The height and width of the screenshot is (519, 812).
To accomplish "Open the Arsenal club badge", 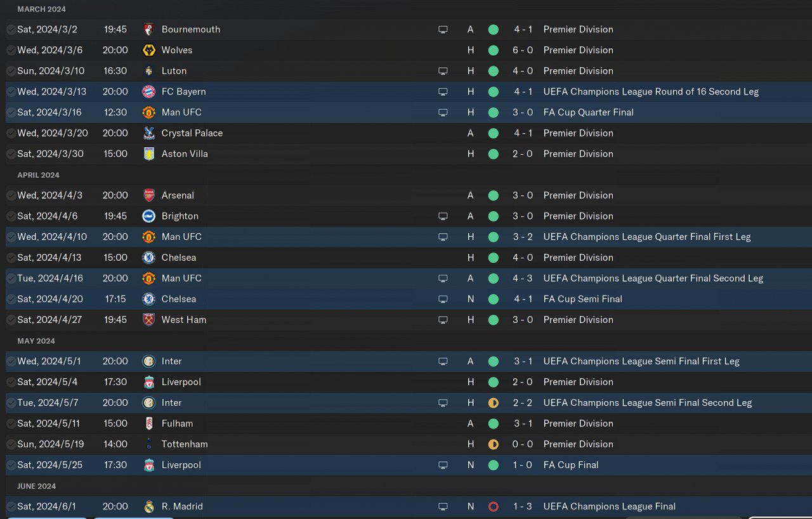I will tap(149, 195).
